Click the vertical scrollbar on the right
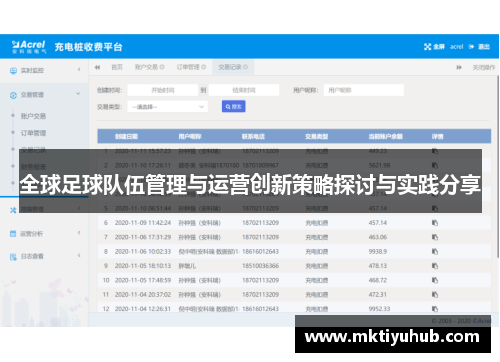Image resolution: width=500 pixels, height=362 pixels. (498, 167)
